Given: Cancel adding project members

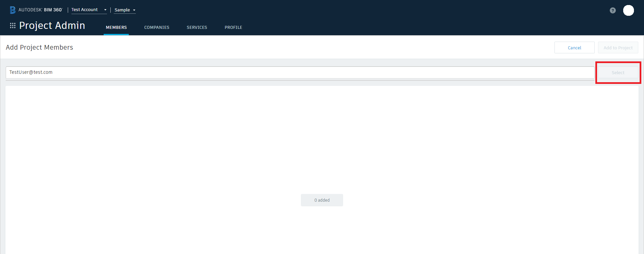Looking at the screenshot, I should pyautogui.click(x=574, y=48).
